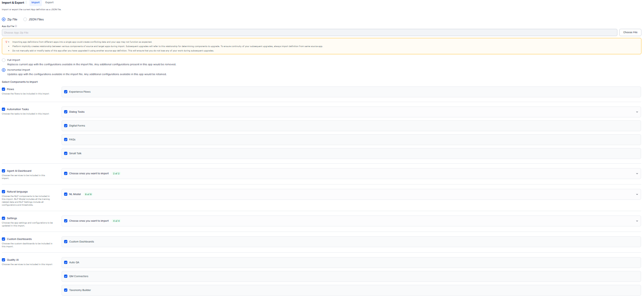Select the Zip File radio option
The height and width of the screenshot is (299, 644).
coord(4,19)
